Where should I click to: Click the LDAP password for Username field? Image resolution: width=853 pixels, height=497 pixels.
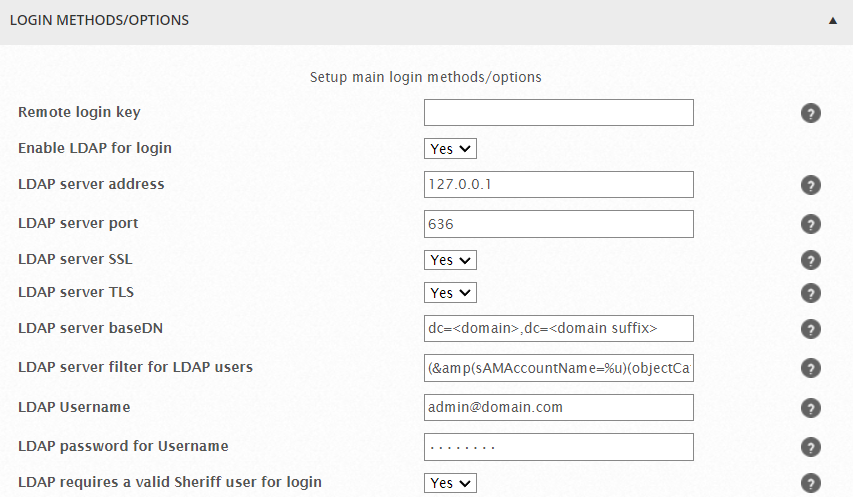coord(559,447)
